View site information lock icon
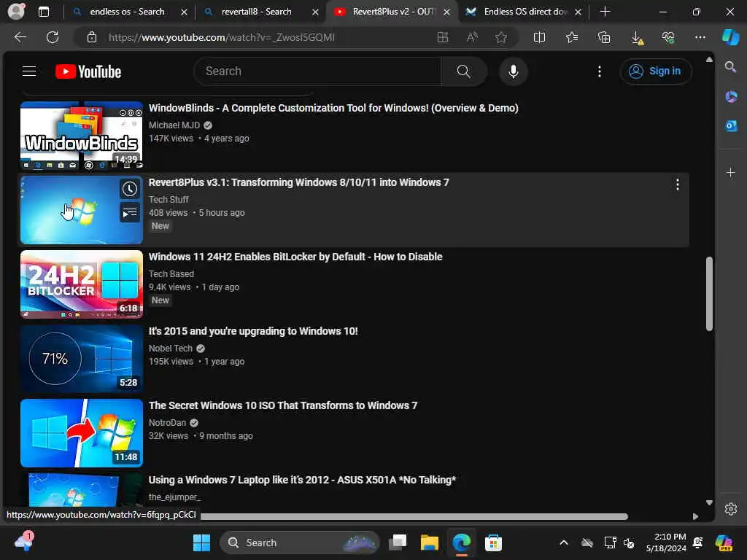 point(92,37)
